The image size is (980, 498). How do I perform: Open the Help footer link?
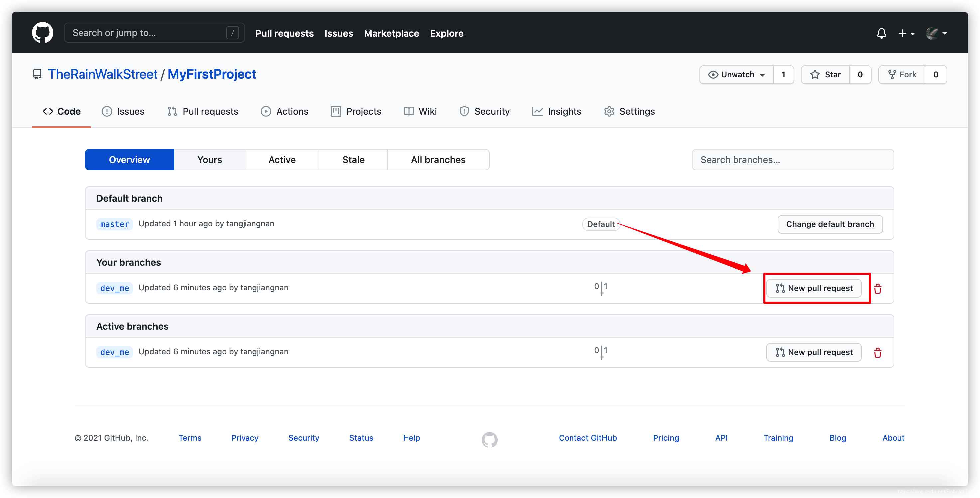point(411,438)
